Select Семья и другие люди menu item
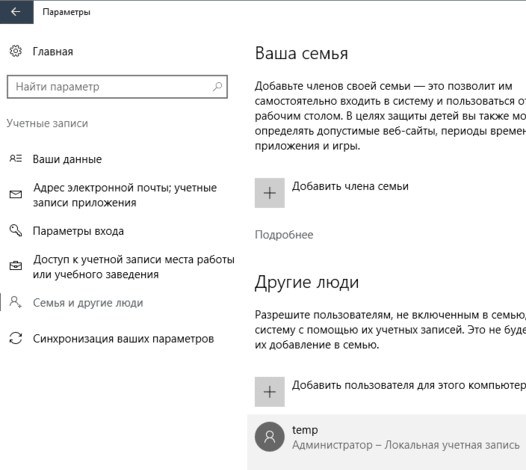526x470 pixels. click(88, 303)
